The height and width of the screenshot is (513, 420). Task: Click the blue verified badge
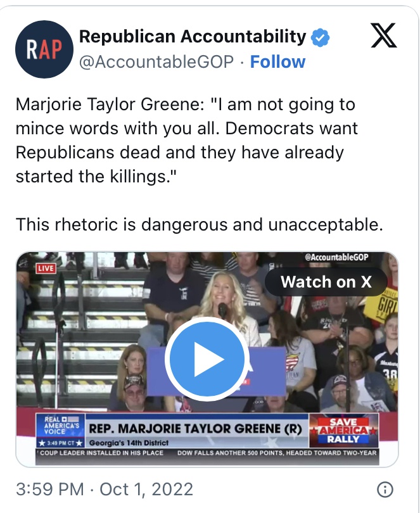point(321,37)
